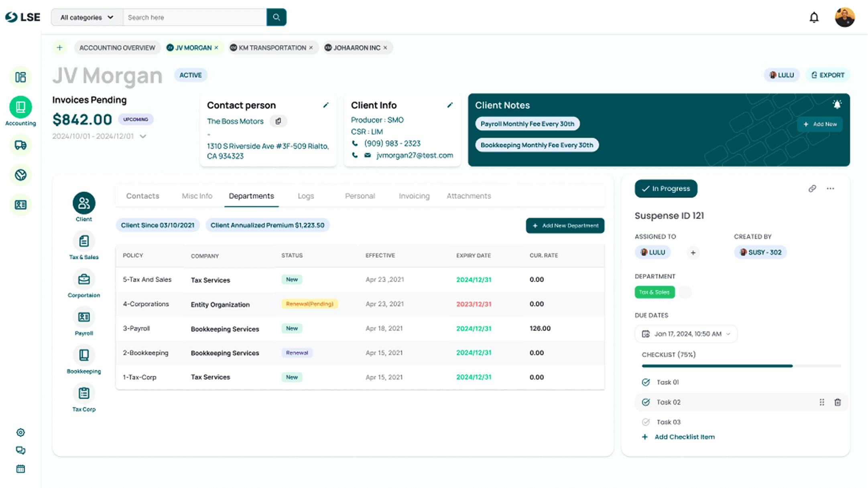The width and height of the screenshot is (868, 488).
Task: Switch to the Invoicing tab
Action: pyautogui.click(x=414, y=196)
